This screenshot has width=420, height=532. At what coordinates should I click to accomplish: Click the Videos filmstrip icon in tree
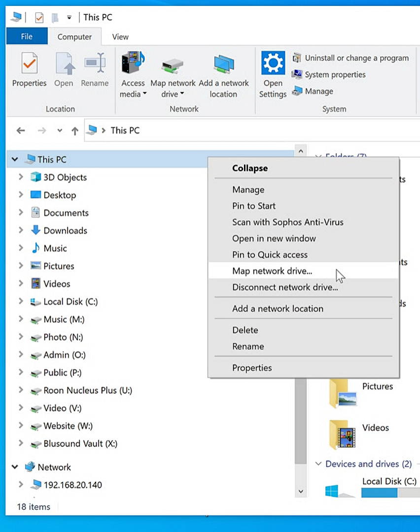tap(35, 284)
